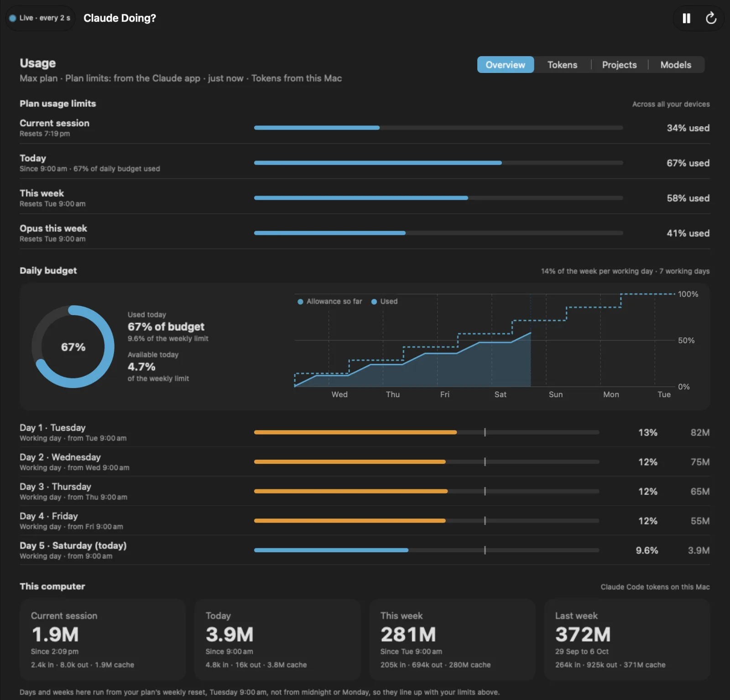Click the blue Live status dot

click(13, 18)
